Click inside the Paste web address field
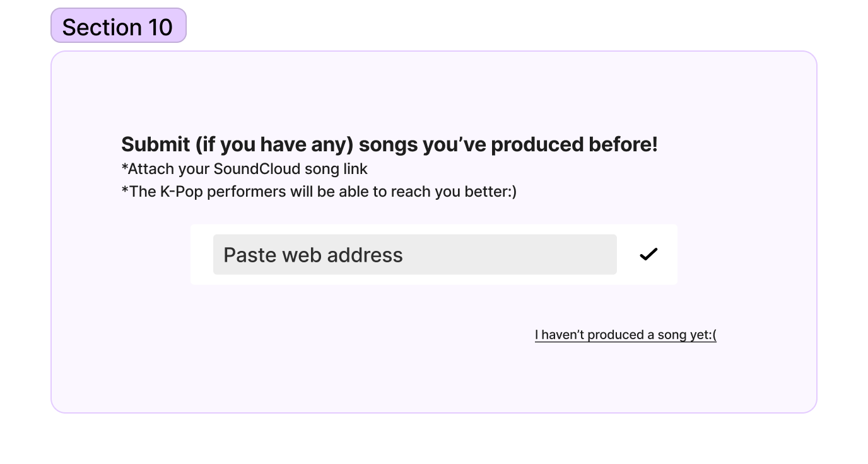868x464 pixels. click(414, 255)
